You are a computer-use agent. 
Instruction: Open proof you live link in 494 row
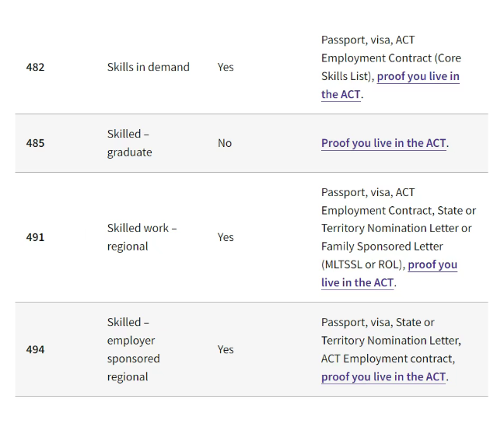pos(383,376)
